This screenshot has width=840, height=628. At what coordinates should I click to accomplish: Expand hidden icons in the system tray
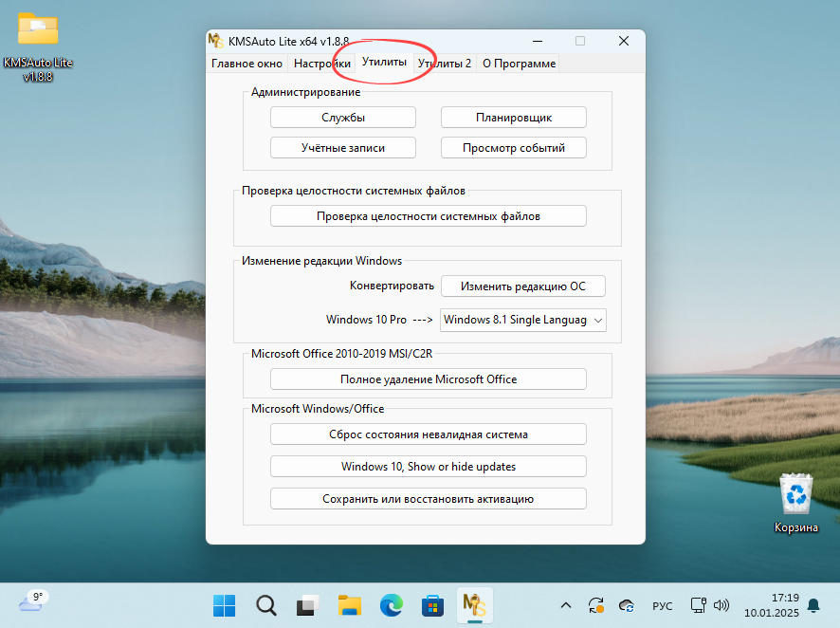coord(566,605)
